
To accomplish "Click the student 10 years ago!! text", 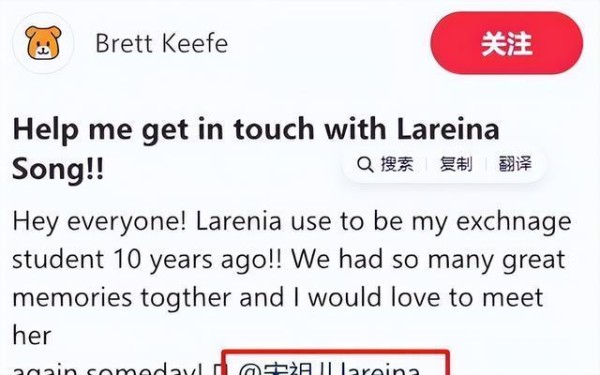I will coord(147,259).
